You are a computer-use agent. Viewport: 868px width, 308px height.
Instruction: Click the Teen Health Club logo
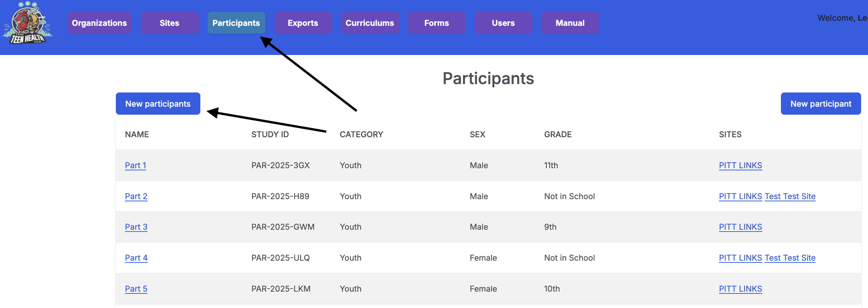pyautogui.click(x=27, y=23)
